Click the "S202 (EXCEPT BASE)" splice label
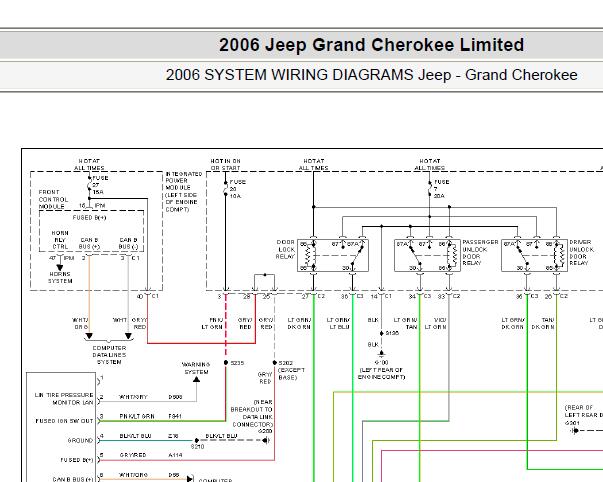Screen dimensions: 603x482 (x=291, y=370)
